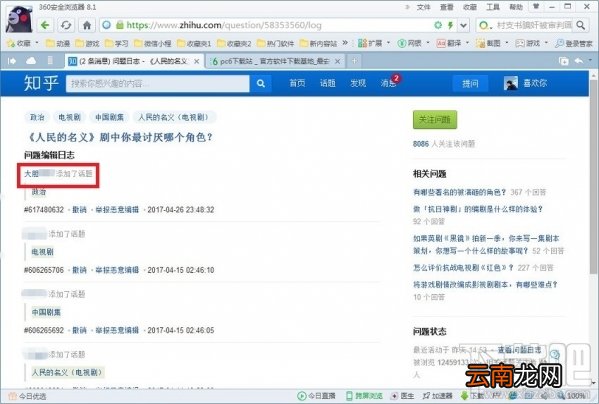Open the 新内容站 bookmark folder
The image size is (599, 404).
(x=319, y=43)
